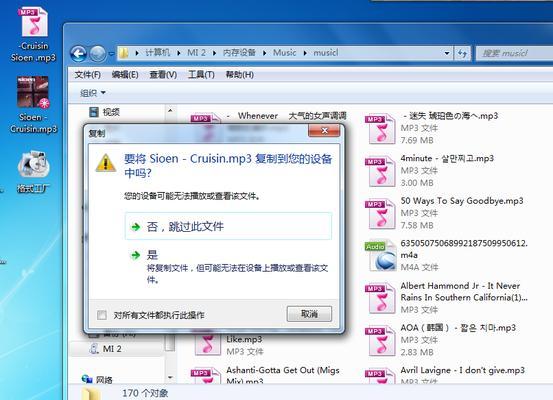Click the 取消 button
The height and width of the screenshot is (400, 553).
309,314
